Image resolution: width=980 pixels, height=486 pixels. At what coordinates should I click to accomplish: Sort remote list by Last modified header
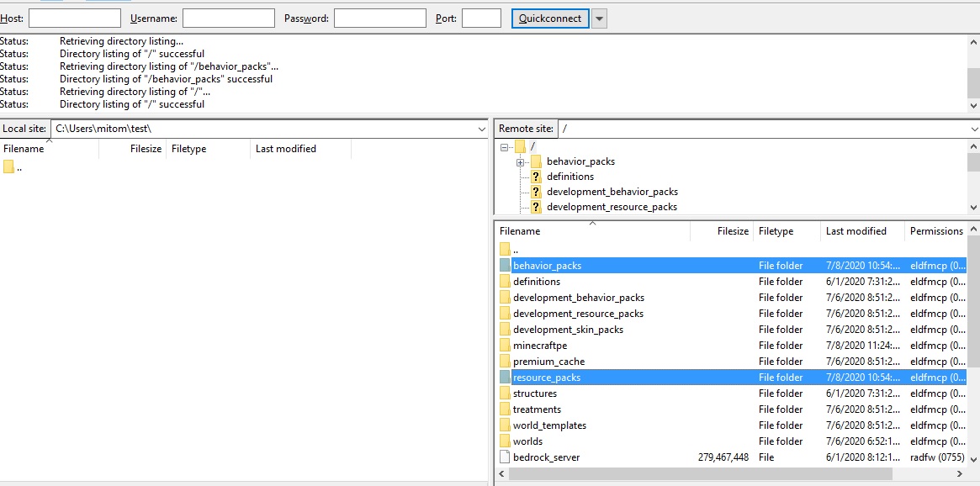[x=862, y=231]
